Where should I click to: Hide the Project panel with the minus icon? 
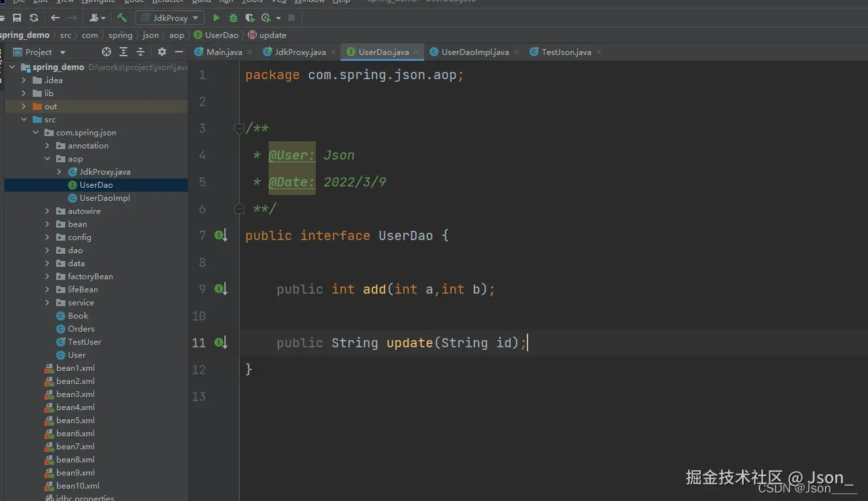[x=179, y=52]
